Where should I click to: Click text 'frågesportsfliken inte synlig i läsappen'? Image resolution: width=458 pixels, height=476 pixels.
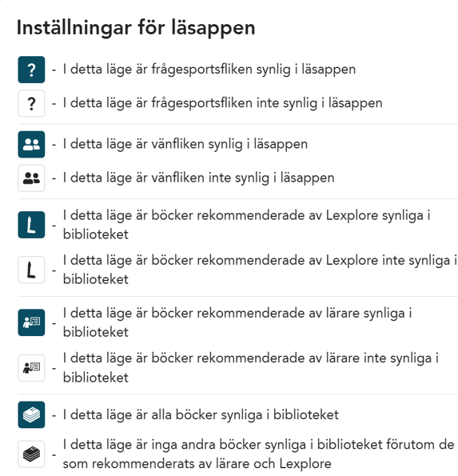tap(267, 103)
